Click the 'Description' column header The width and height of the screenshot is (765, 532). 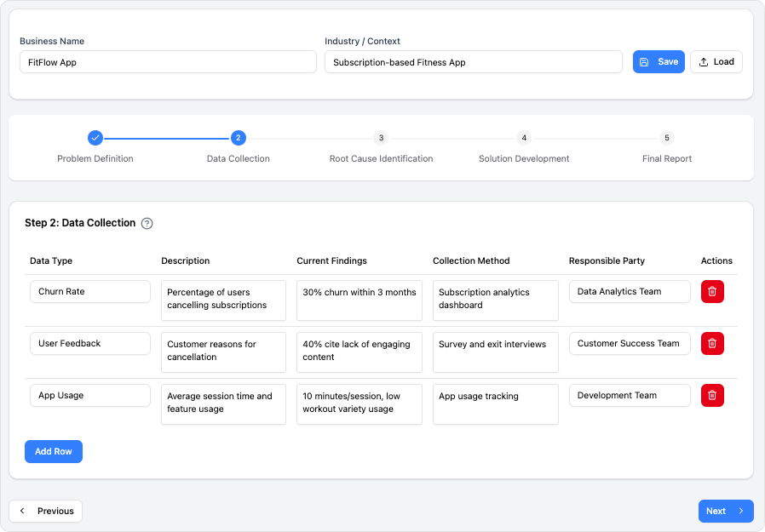[186, 260]
